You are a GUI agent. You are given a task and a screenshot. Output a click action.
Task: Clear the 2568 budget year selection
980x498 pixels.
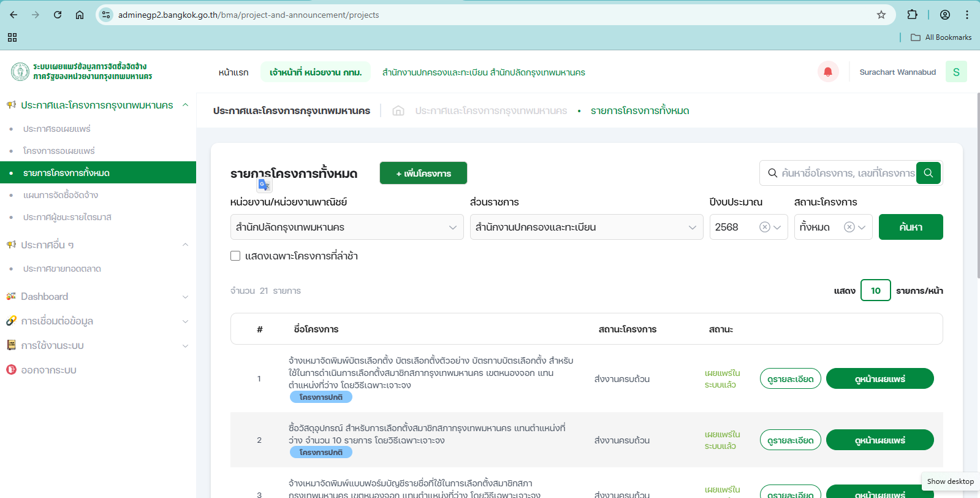764,227
